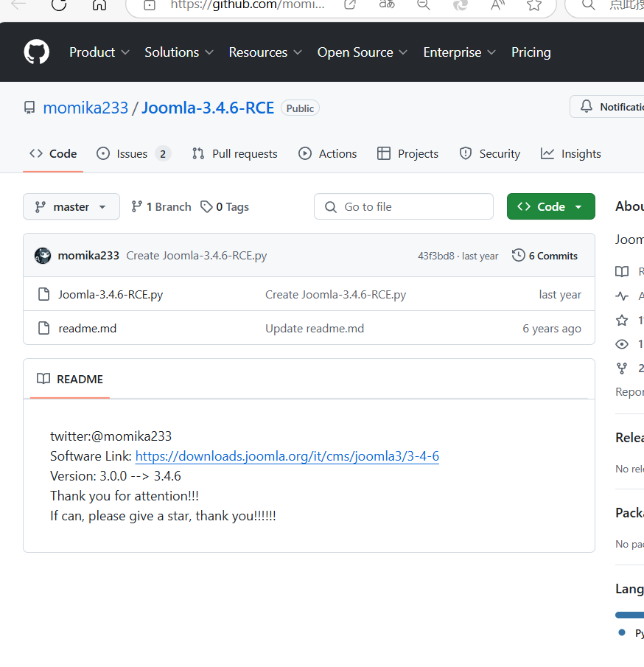Open the Joomla-3.4.6-RCE repository link
The image size is (644, 667).
[208, 108]
